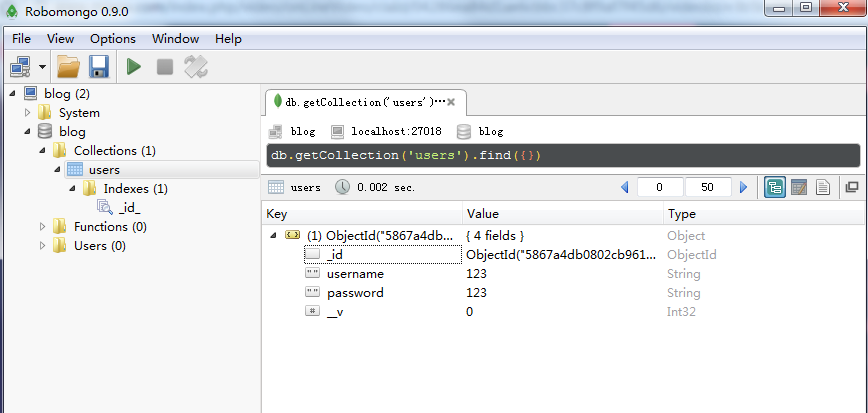Collapse the Collections (1) folder
This screenshot has width=868, height=413.
click(x=43, y=151)
